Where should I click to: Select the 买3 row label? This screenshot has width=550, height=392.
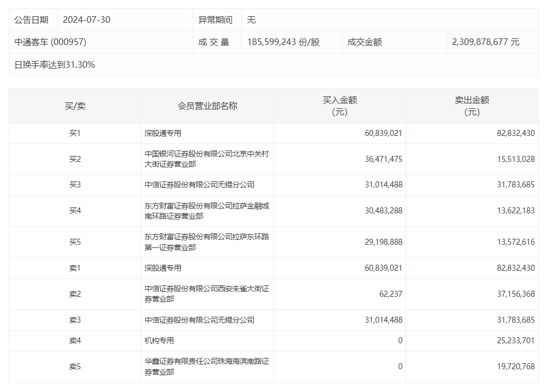(x=75, y=185)
